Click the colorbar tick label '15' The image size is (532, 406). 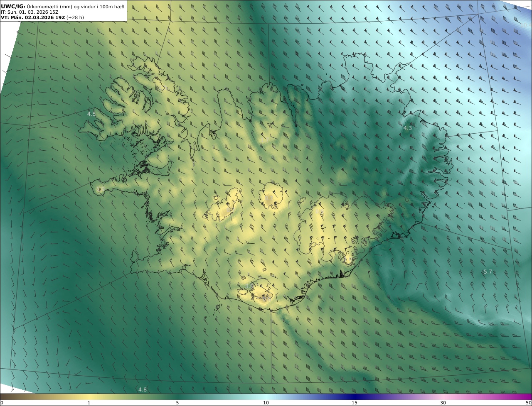[x=355, y=403]
